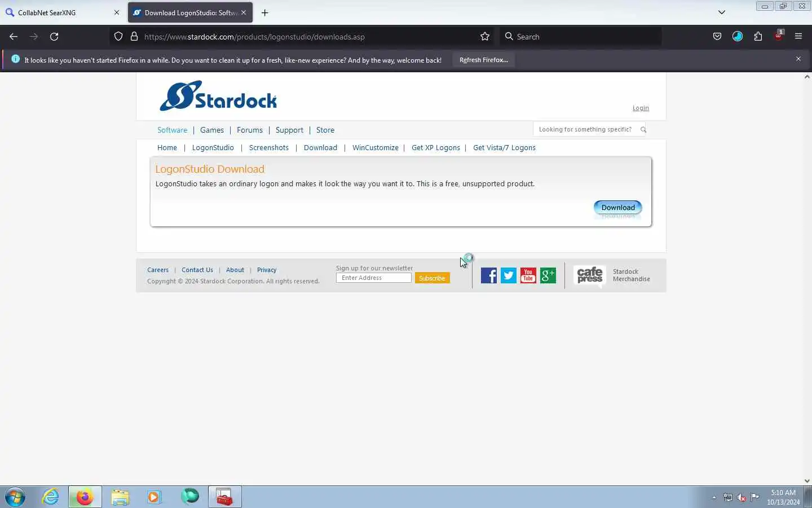Viewport: 812px width, 508px height.
Task: Click the Stardock logo
Action: (x=218, y=96)
